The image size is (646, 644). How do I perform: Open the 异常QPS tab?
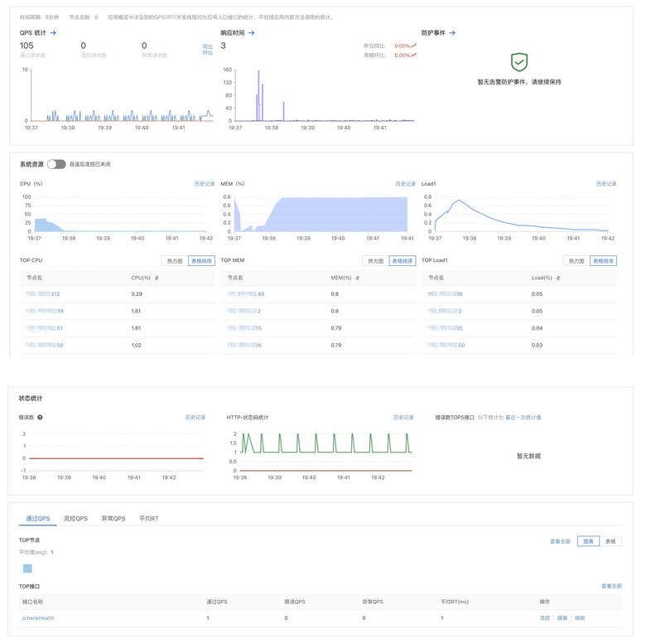[113, 518]
